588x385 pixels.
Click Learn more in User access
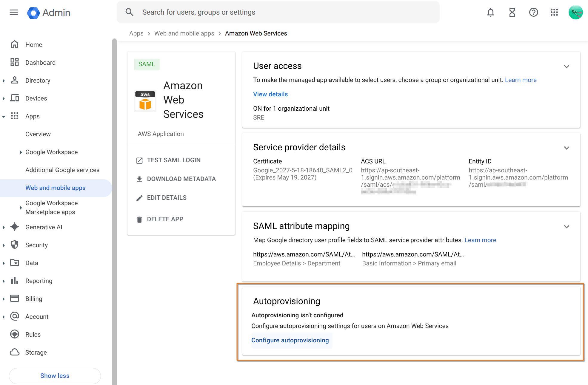click(x=521, y=80)
